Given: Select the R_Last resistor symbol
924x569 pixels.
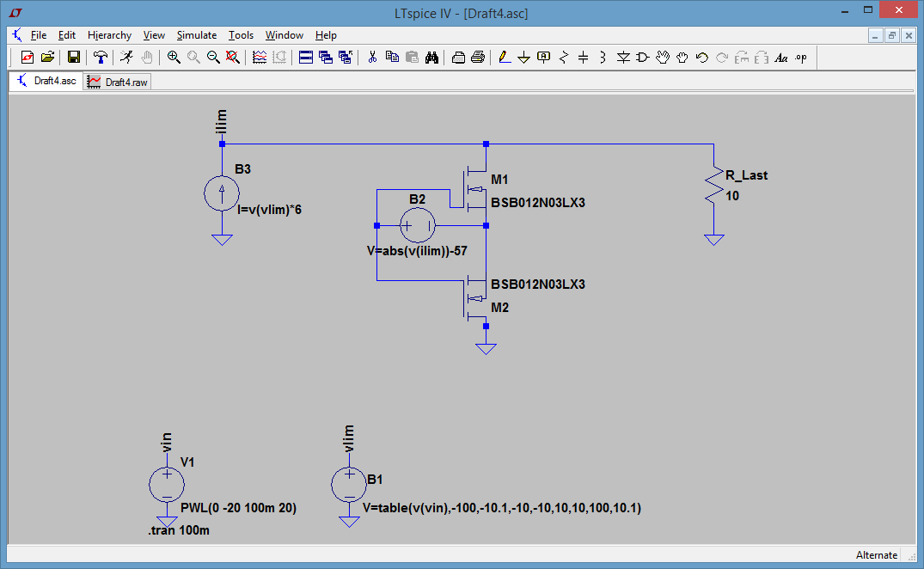Looking at the screenshot, I should (713, 187).
